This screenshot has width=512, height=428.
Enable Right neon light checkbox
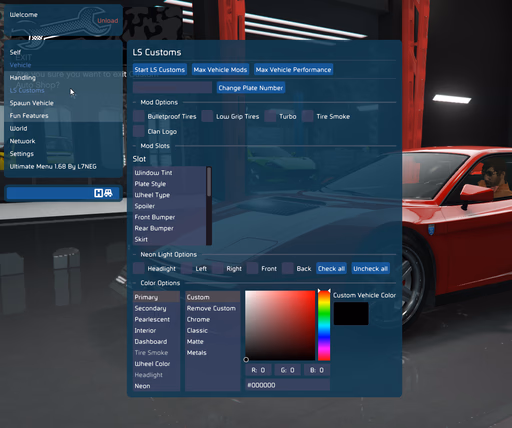(x=218, y=268)
